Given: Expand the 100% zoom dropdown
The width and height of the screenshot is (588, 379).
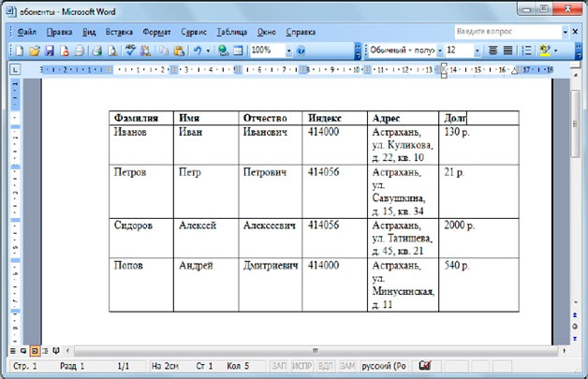Looking at the screenshot, I should [x=288, y=50].
